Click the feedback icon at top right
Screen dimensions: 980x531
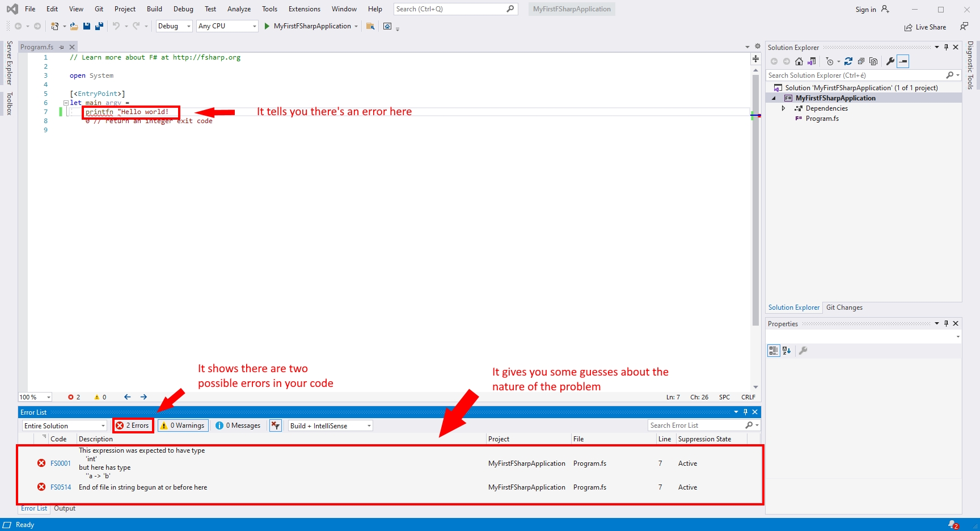964,26
